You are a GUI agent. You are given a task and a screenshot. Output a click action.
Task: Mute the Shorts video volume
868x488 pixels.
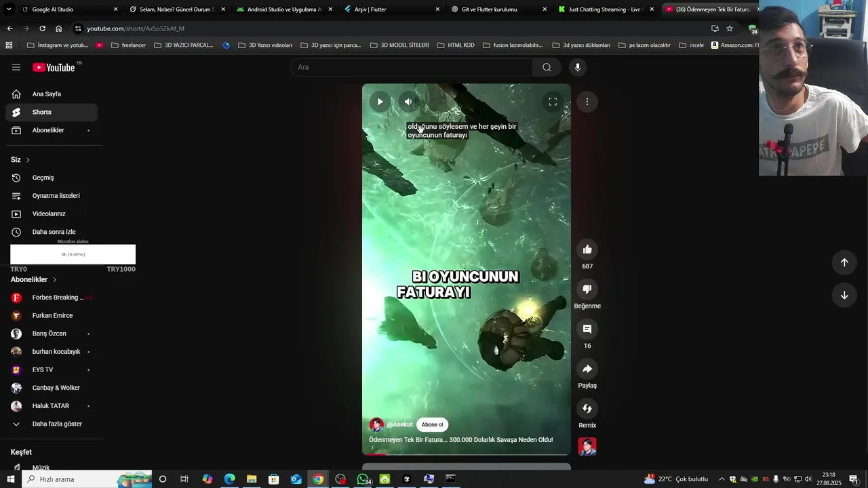[408, 102]
